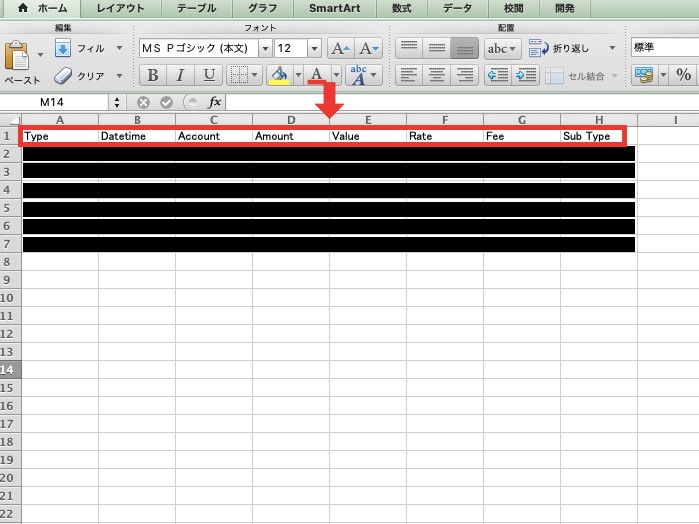Toggle Underline formatting

point(208,75)
